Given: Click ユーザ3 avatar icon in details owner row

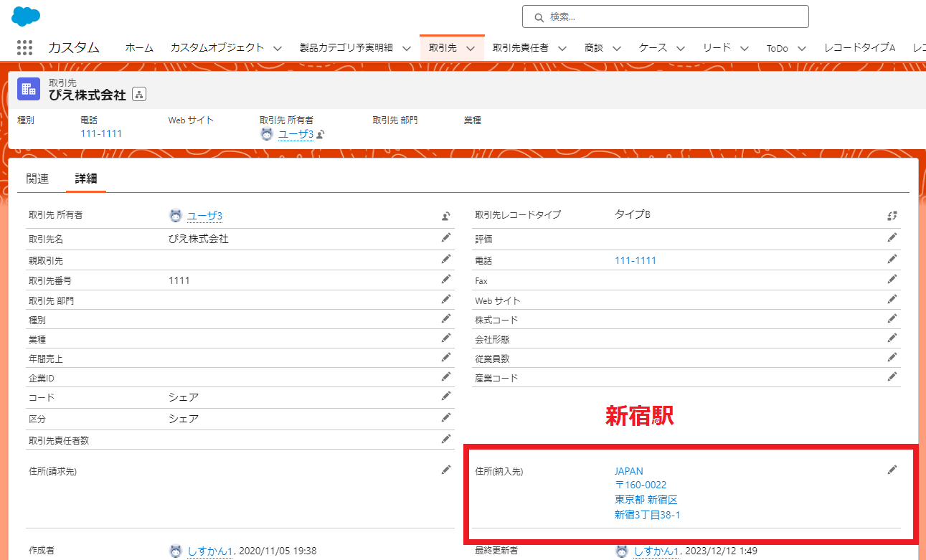Looking at the screenshot, I should click(176, 215).
